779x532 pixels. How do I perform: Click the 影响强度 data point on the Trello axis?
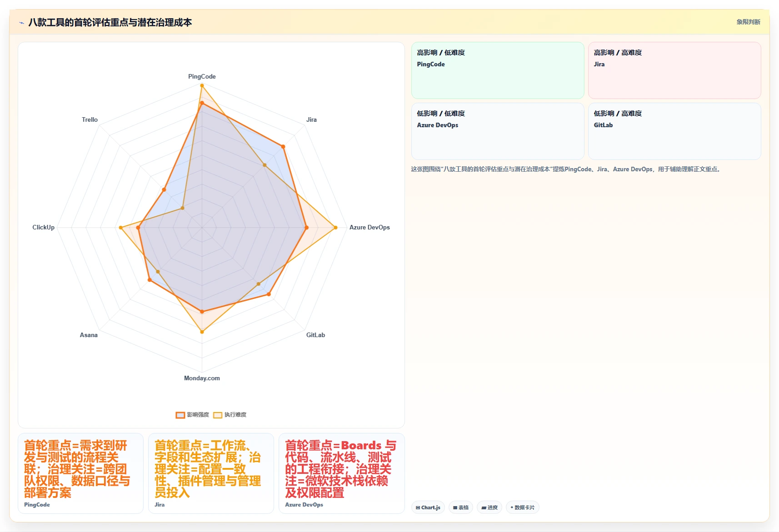click(x=164, y=189)
